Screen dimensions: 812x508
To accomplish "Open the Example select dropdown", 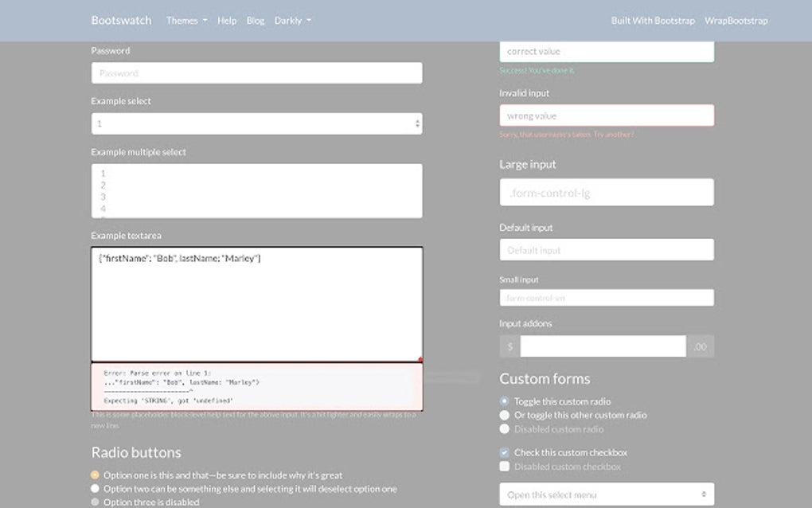I will [256, 123].
